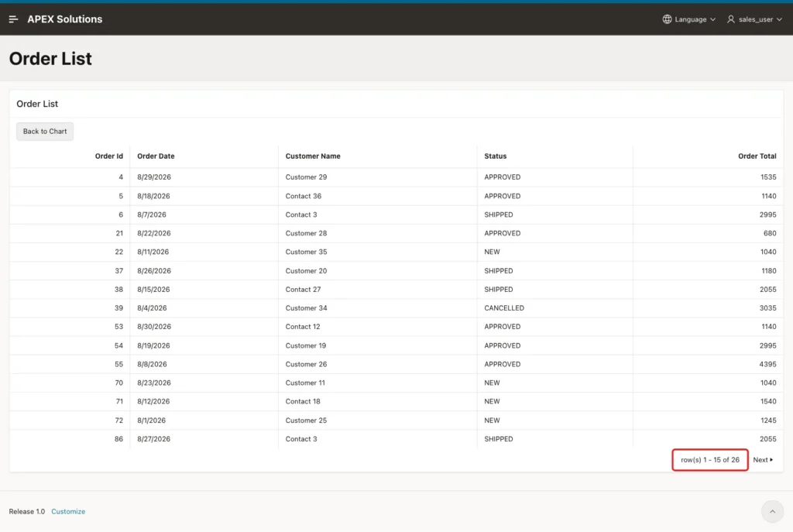
Task: Select the Customer 25 cell
Action: click(306, 420)
